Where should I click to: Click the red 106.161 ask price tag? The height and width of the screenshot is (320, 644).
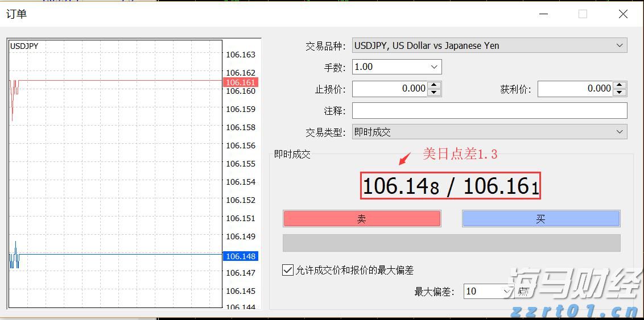coord(241,82)
